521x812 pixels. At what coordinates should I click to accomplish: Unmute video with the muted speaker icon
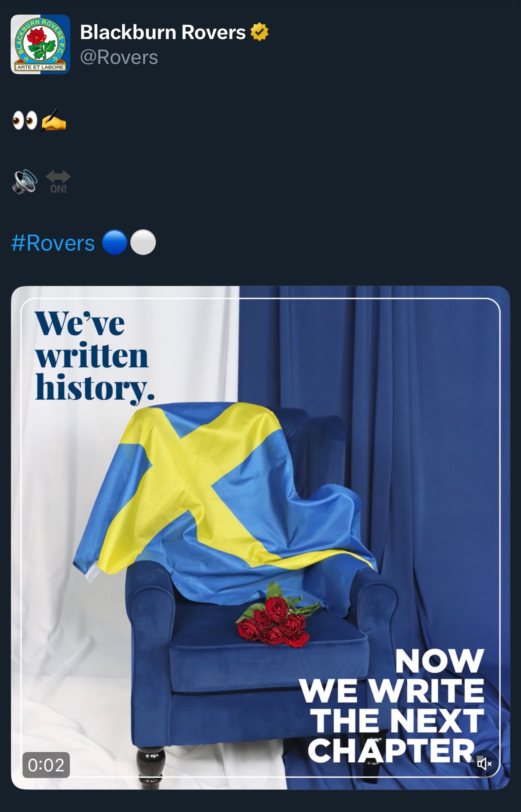coord(484,764)
